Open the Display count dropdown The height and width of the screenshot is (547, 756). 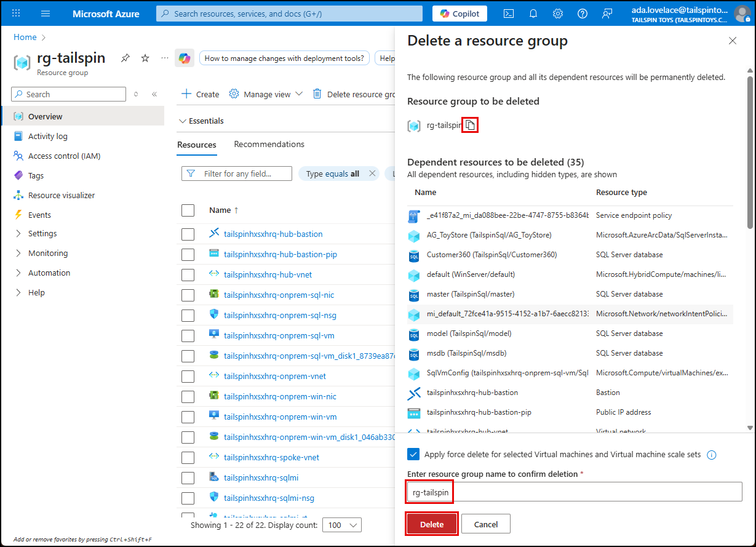point(342,525)
